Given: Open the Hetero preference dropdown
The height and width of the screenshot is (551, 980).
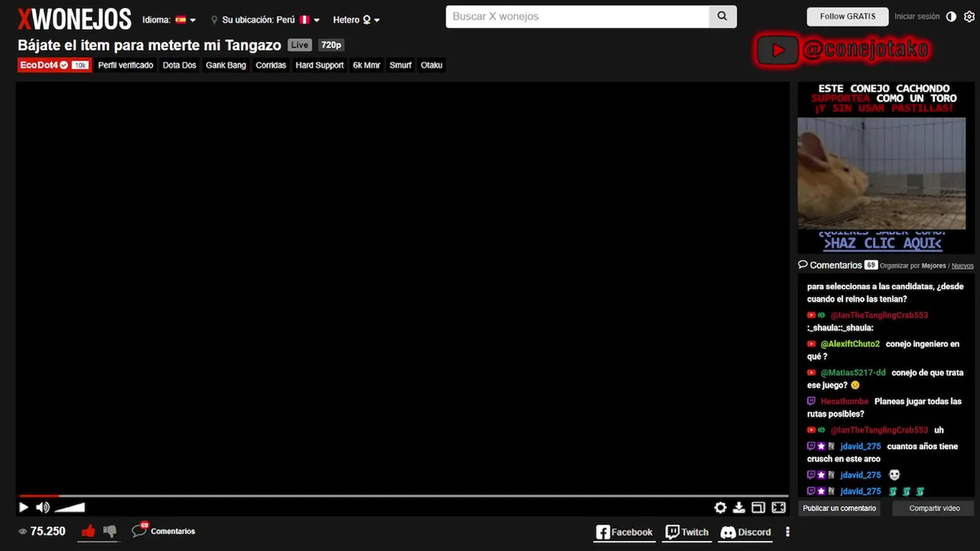Looking at the screenshot, I should tap(357, 20).
